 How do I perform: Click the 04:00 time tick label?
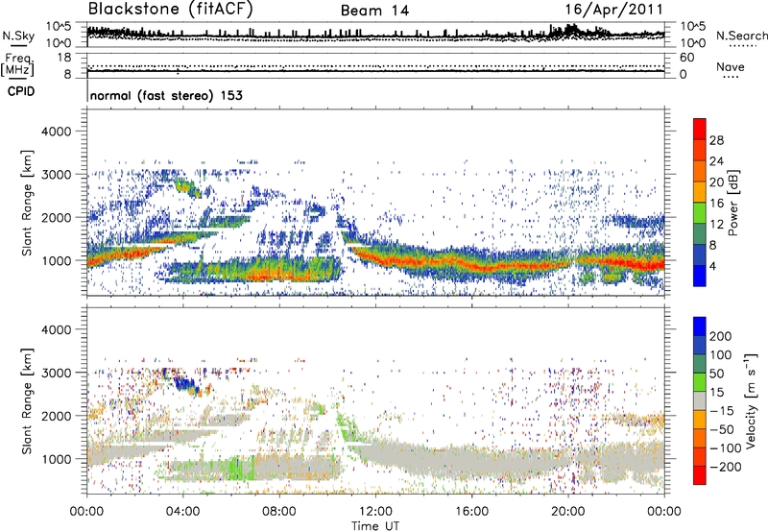click(182, 512)
